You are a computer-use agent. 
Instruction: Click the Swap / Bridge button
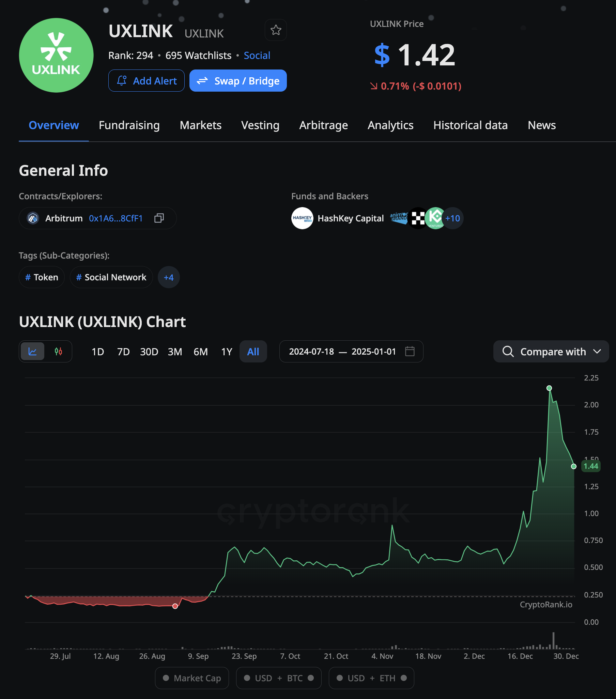tap(238, 81)
